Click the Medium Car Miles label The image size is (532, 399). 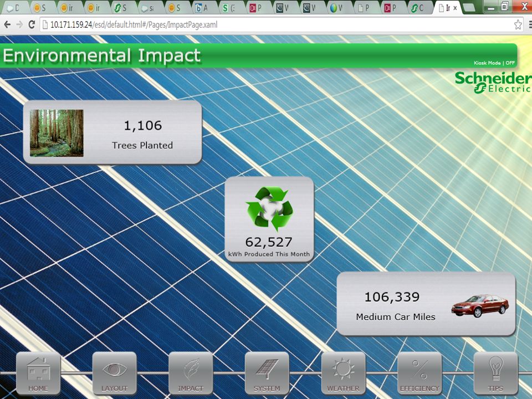pos(396,316)
